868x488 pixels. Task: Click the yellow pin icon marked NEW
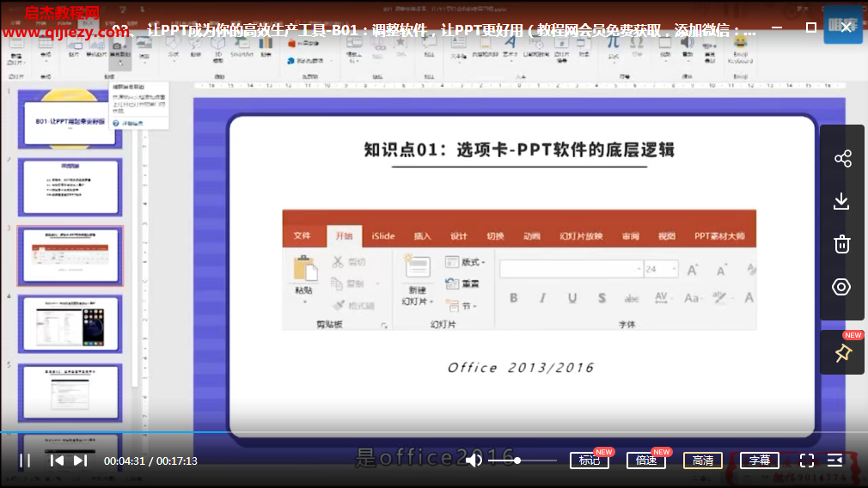[842, 353]
